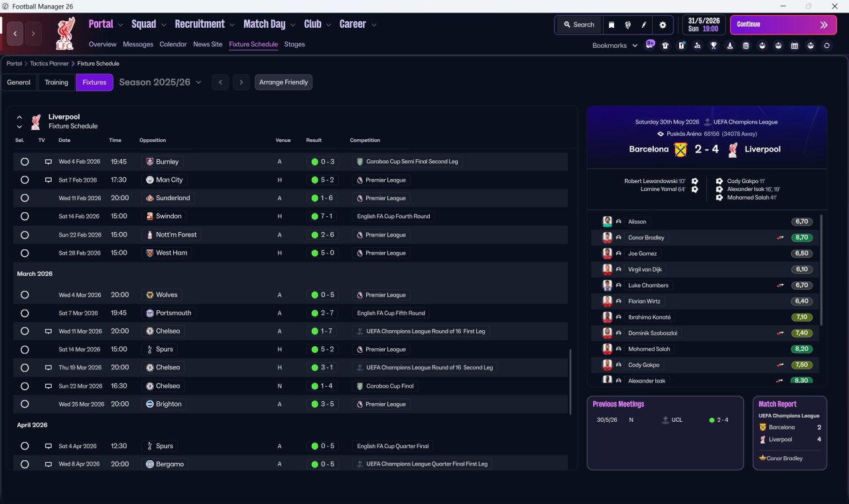Screen dimensions: 849x504
Task: Expand the Club menu dropdown arrow
Action: click(328, 25)
